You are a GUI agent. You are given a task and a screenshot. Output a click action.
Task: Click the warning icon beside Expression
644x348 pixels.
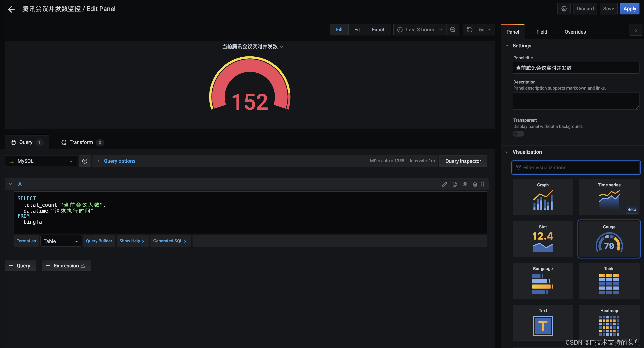click(83, 266)
